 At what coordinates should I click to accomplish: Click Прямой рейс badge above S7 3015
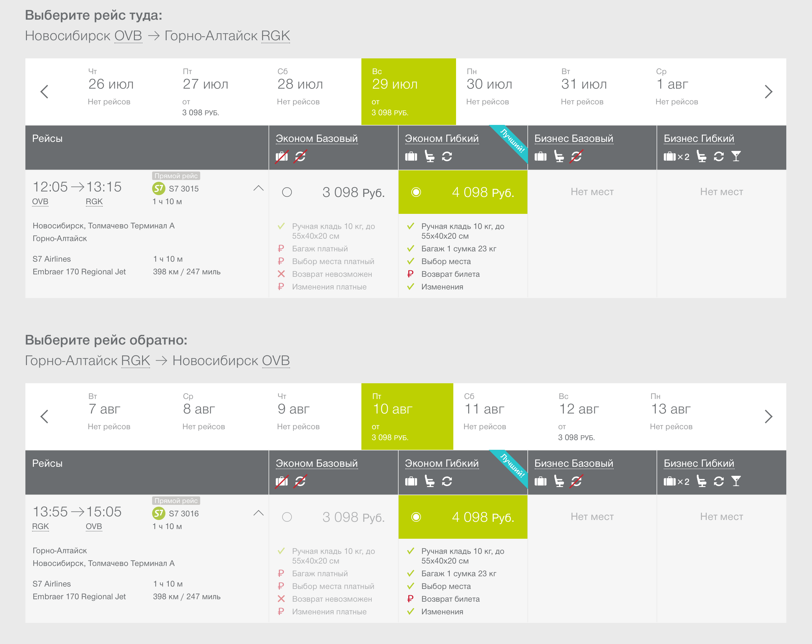176,176
